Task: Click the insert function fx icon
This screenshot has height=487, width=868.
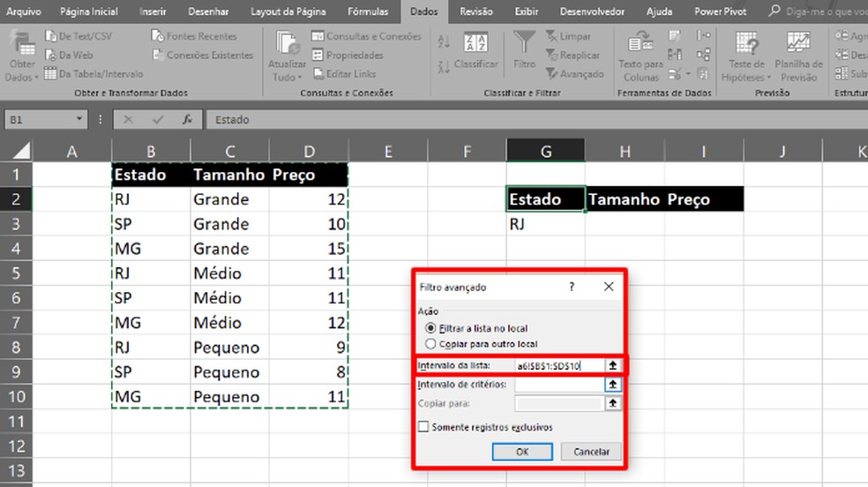Action: pyautogui.click(x=187, y=119)
